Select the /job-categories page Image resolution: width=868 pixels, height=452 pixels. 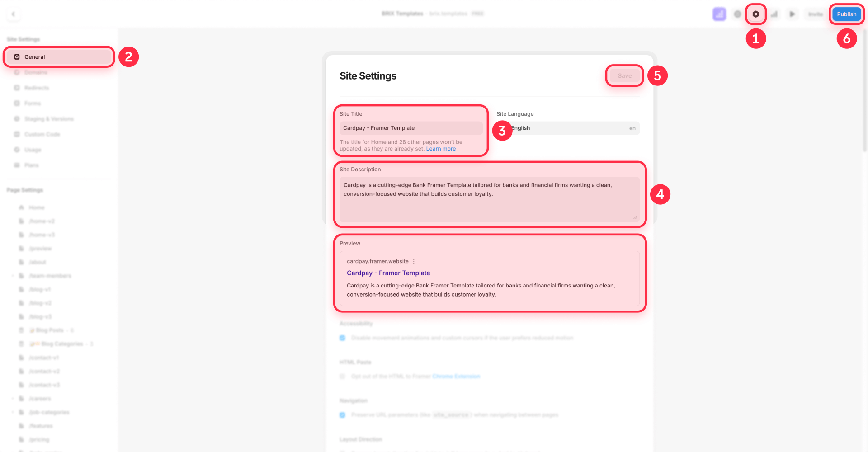click(49, 412)
